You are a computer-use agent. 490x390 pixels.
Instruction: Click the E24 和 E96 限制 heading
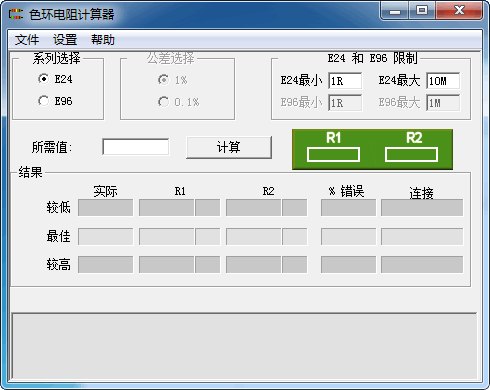[x=372, y=58]
